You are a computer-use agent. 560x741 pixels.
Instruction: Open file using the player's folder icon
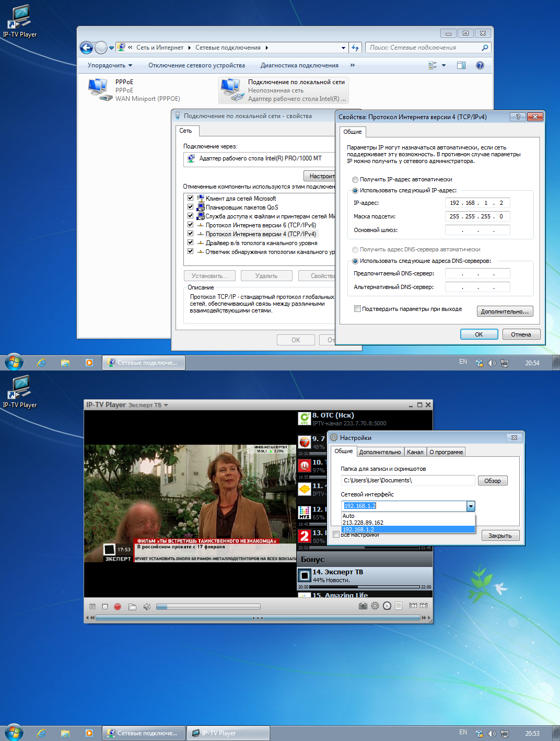coord(132,607)
